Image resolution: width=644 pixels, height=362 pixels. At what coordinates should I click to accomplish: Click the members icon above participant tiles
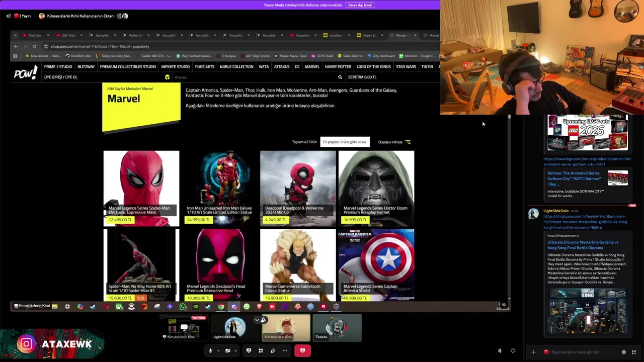[x=263, y=320]
